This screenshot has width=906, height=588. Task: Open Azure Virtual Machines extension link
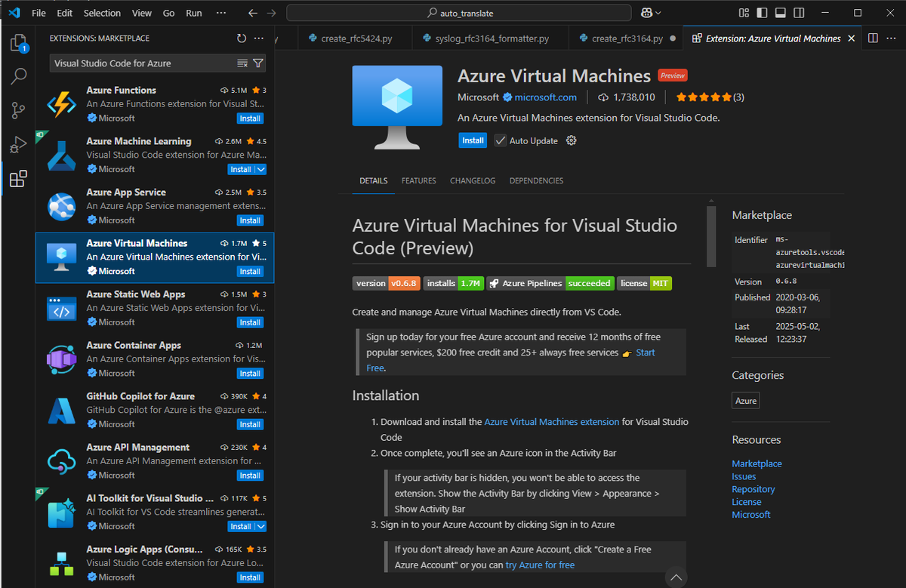[551, 422]
